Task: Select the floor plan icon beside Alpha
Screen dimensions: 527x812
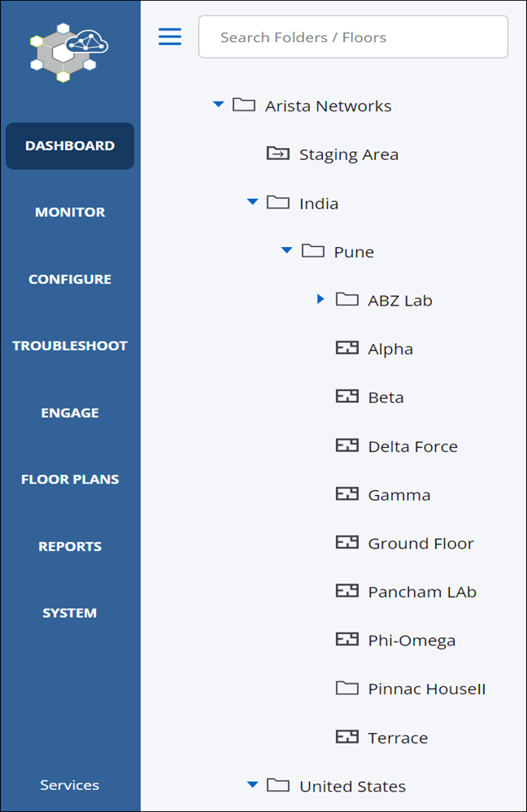Action: pos(346,347)
